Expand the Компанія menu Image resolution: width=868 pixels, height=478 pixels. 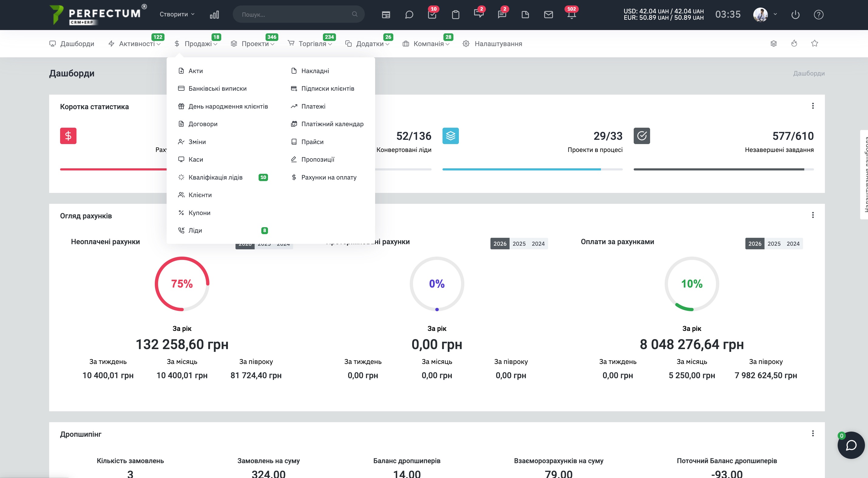[x=426, y=43]
